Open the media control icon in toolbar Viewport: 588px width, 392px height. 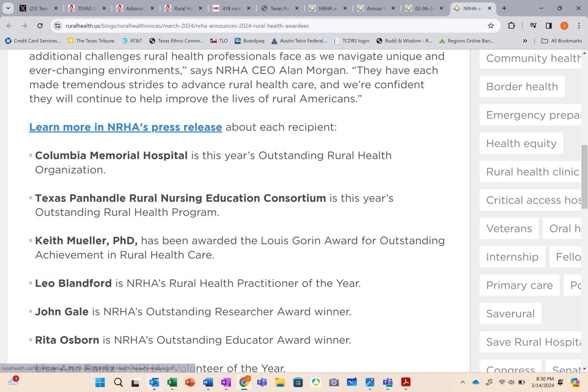pyautogui.click(x=534, y=25)
